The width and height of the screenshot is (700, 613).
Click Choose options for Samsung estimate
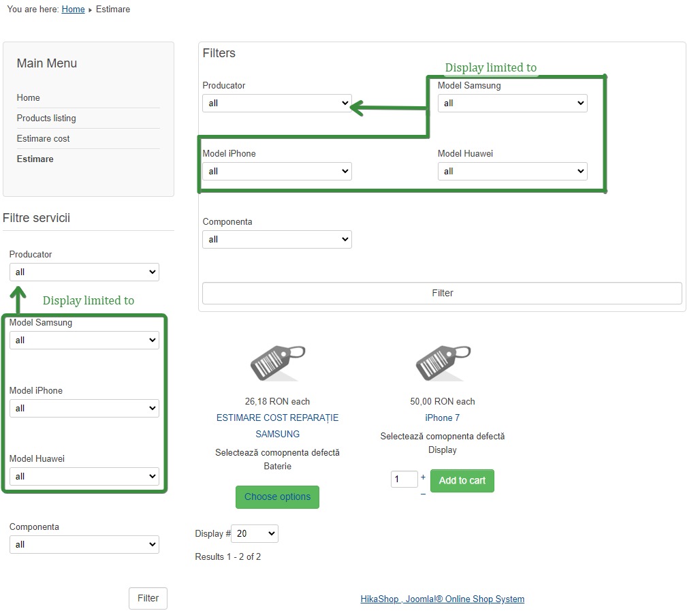point(277,497)
